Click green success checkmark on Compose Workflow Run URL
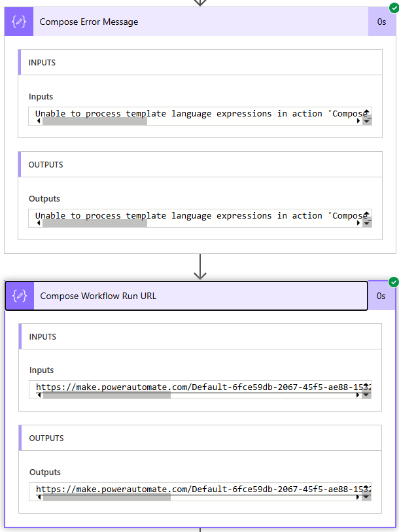The width and height of the screenshot is (399, 532). (393, 282)
